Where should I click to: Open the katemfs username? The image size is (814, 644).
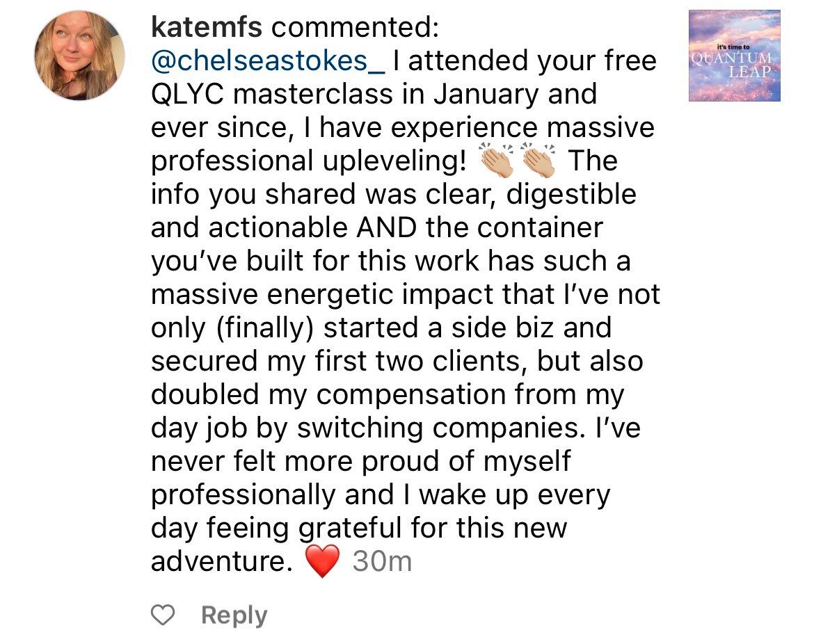tap(206, 28)
